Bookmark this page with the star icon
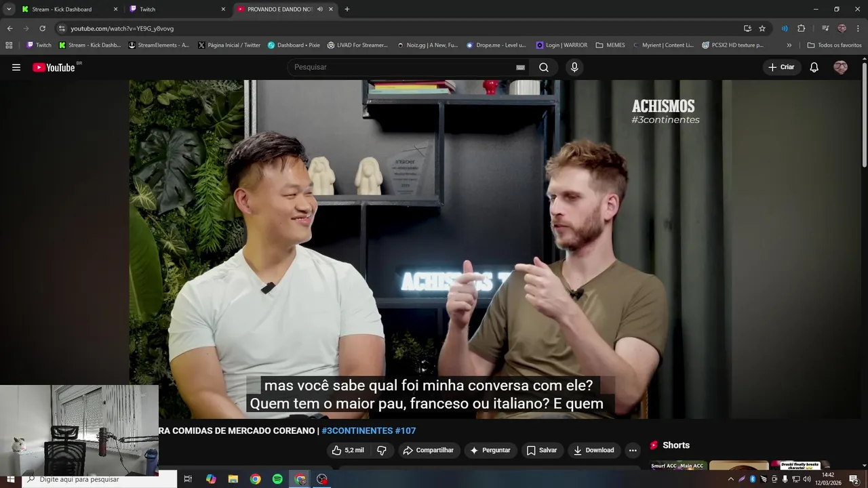 point(762,28)
